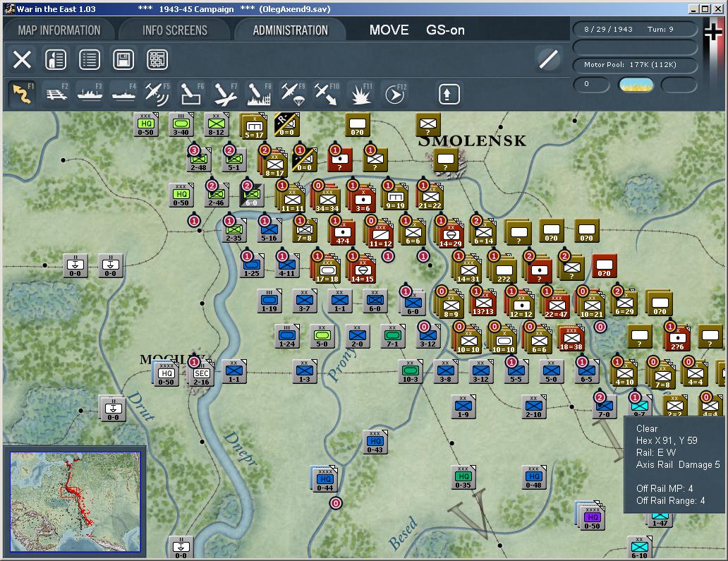Select F6 Bomb unit mode
728x561 pixels.
[191, 94]
